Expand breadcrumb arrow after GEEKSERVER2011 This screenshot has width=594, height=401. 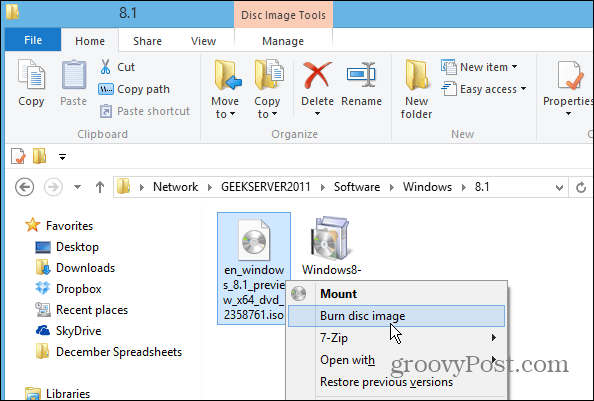(323, 187)
